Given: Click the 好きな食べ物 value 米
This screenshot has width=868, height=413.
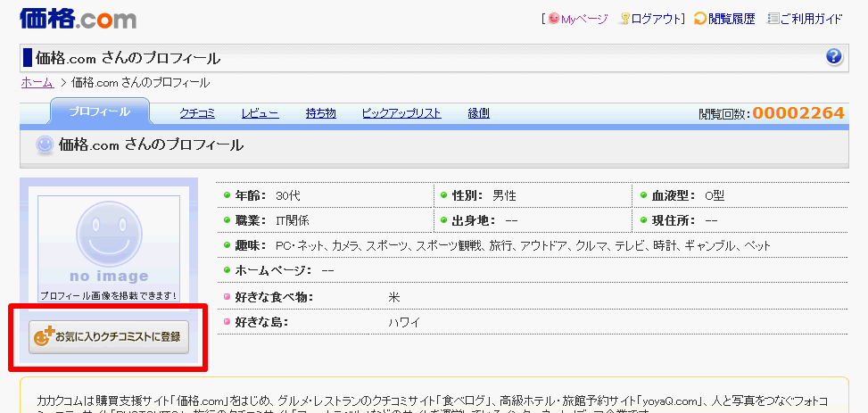Looking at the screenshot, I should tap(393, 297).
